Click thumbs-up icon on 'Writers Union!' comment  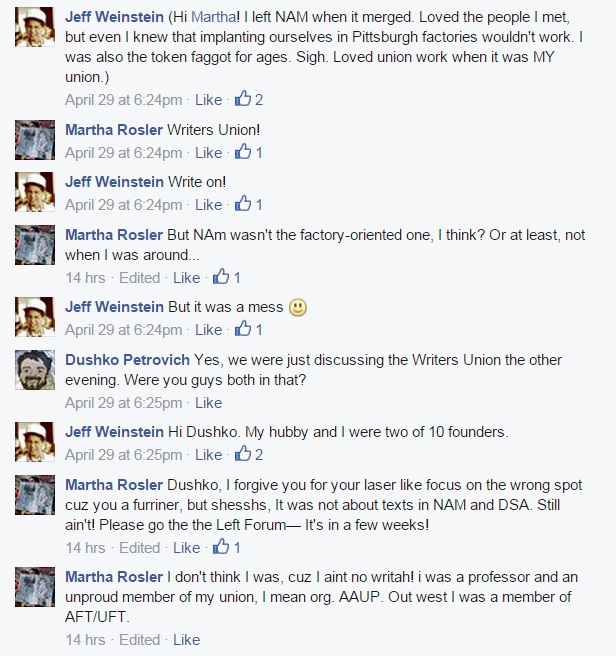[241, 152]
